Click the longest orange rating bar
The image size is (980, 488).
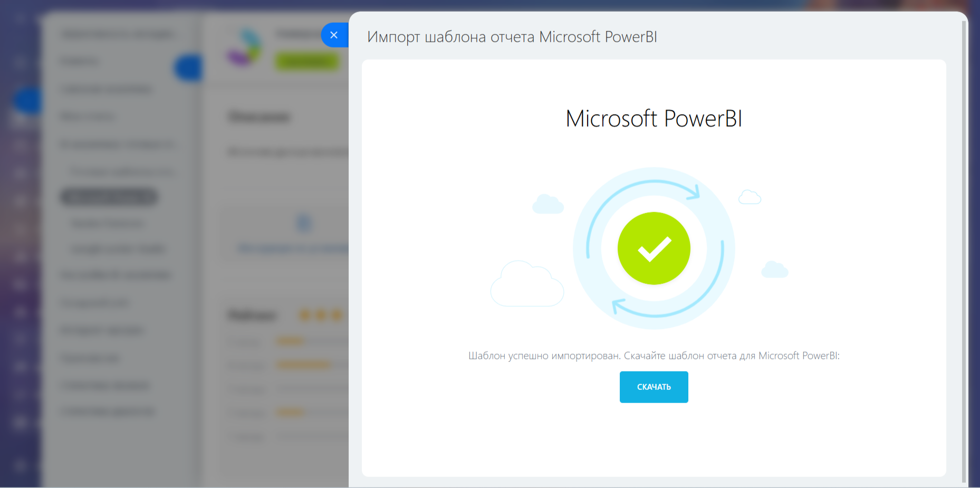click(x=304, y=365)
